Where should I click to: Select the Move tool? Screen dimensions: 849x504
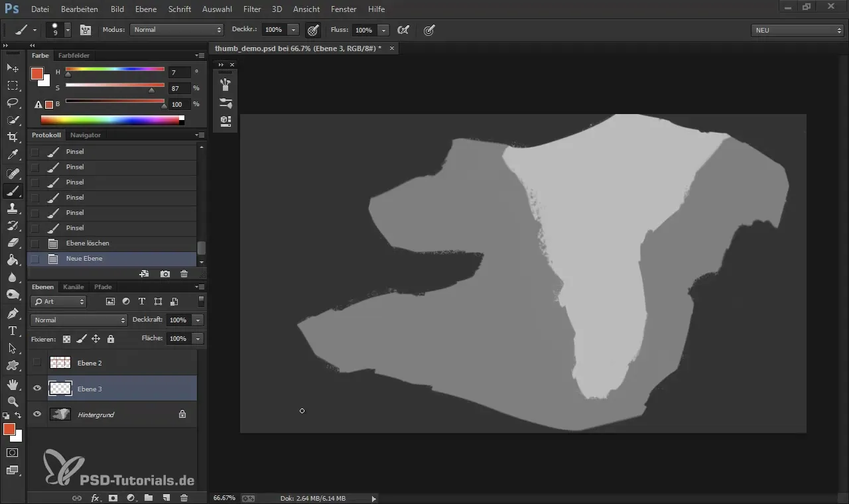click(x=13, y=68)
